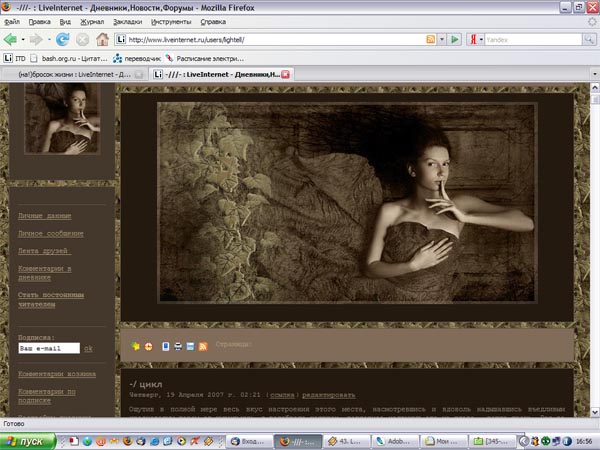The image size is (600, 450).
Task: Open the Комментарии хозяина link
Action: click(x=57, y=374)
